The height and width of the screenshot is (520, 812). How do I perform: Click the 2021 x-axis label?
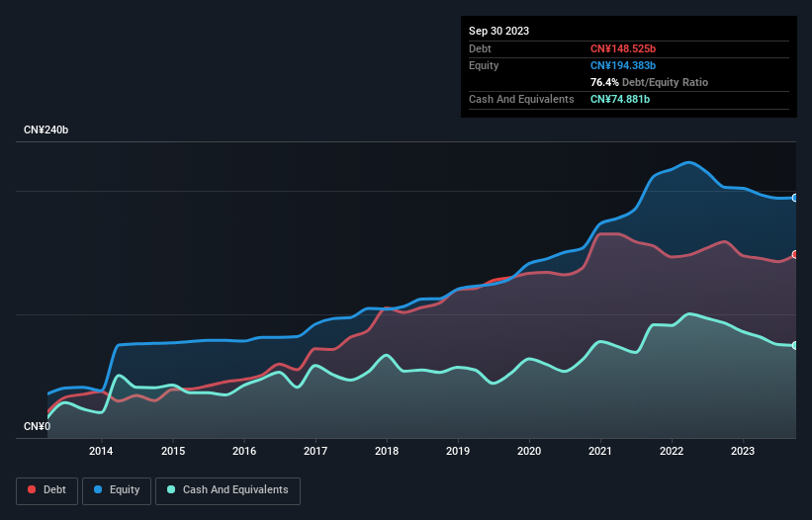point(600,451)
